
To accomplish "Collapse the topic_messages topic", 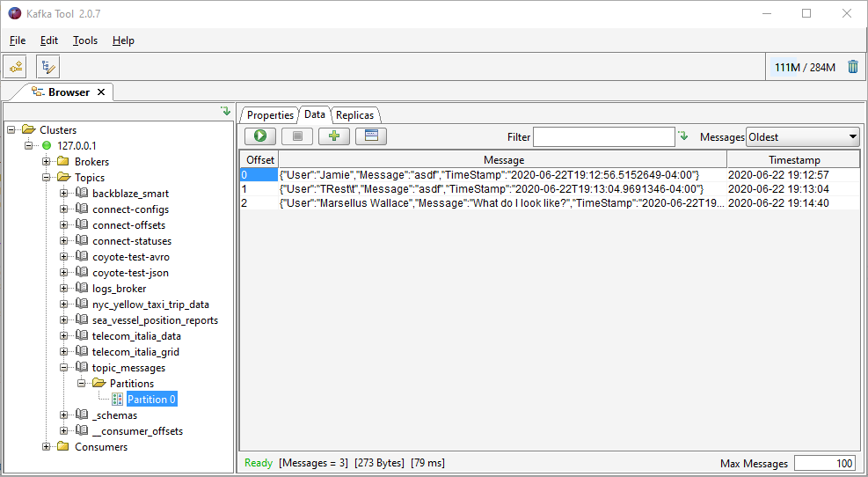I will (64, 367).
